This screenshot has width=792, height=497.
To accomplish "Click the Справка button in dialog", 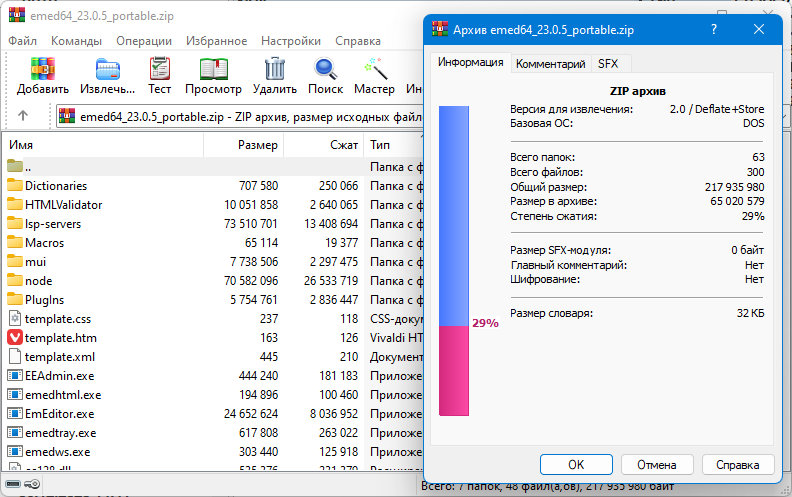I will coord(737,464).
